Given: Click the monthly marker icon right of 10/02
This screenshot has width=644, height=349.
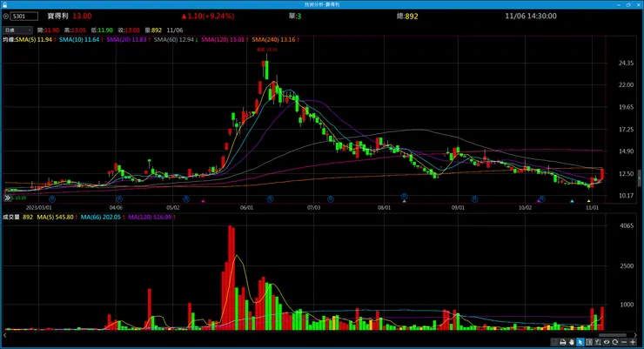Looking at the screenshot, I should pyautogui.click(x=541, y=198).
